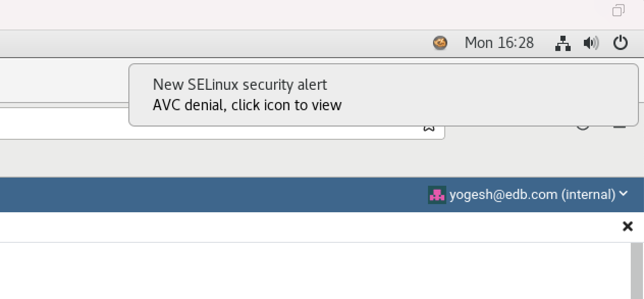The width and height of the screenshot is (644, 299).
Task: Open the volume speaker icon
Action: [x=591, y=43]
